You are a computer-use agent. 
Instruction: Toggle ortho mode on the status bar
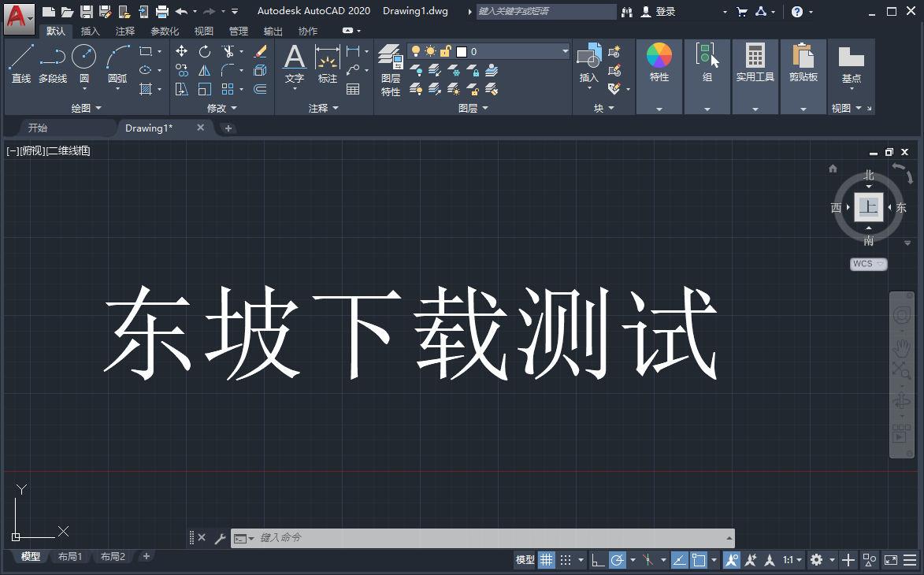tap(596, 559)
